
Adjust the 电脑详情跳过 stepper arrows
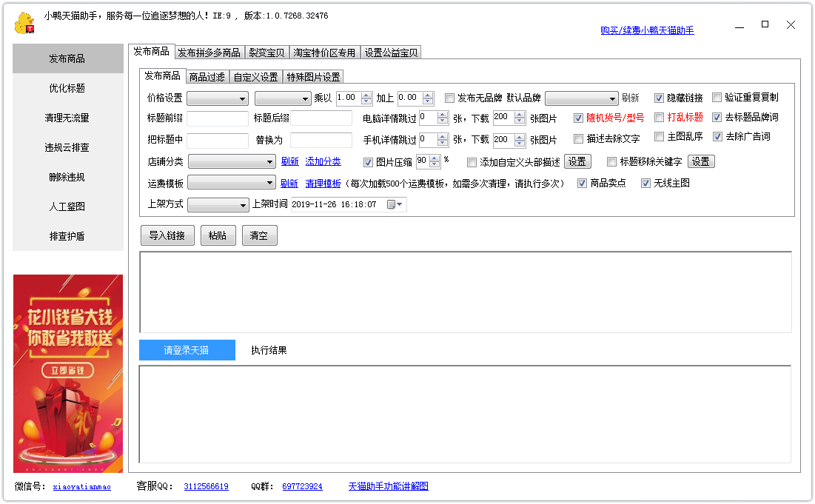coord(443,118)
